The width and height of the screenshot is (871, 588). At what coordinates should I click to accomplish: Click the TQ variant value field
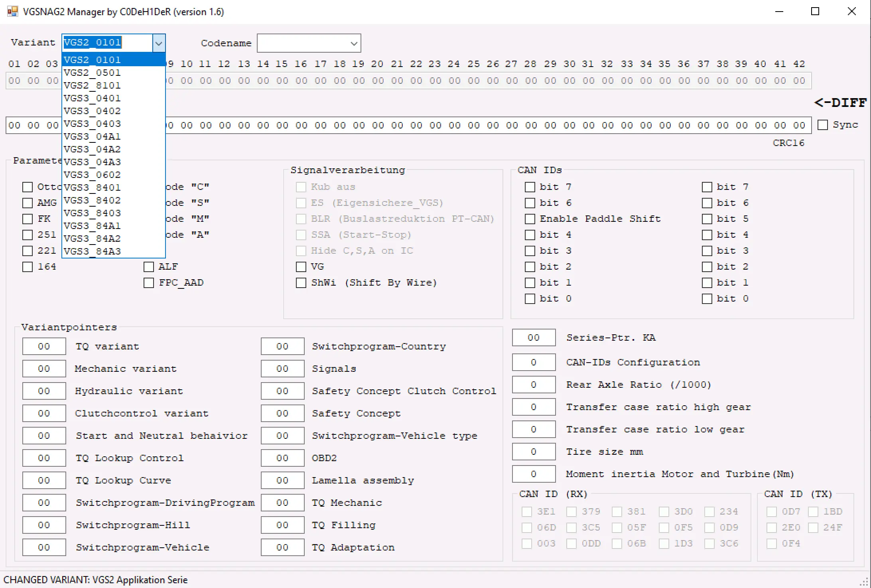click(x=44, y=346)
